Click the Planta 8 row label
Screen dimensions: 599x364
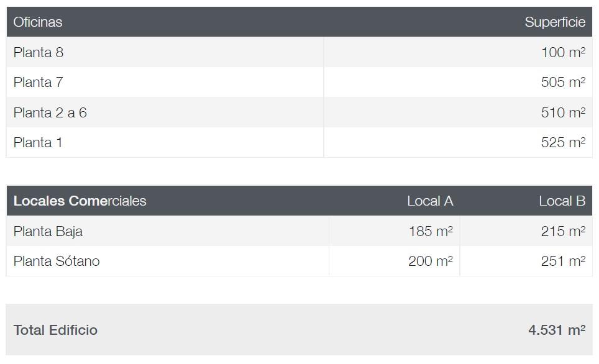tap(39, 52)
